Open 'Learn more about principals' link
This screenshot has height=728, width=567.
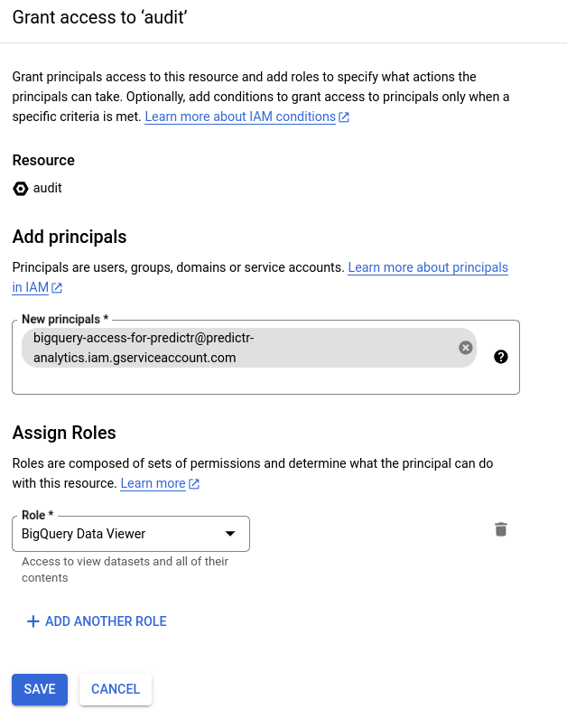pos(428,267)
